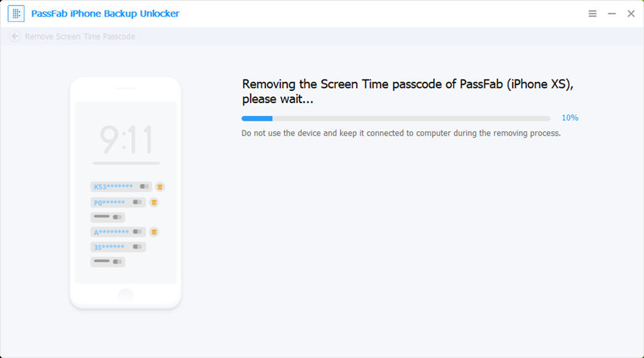The height and width of the screenshot is (358, 644).
Task: Toggle the switch on K53 row
Action: click(144, 187)
